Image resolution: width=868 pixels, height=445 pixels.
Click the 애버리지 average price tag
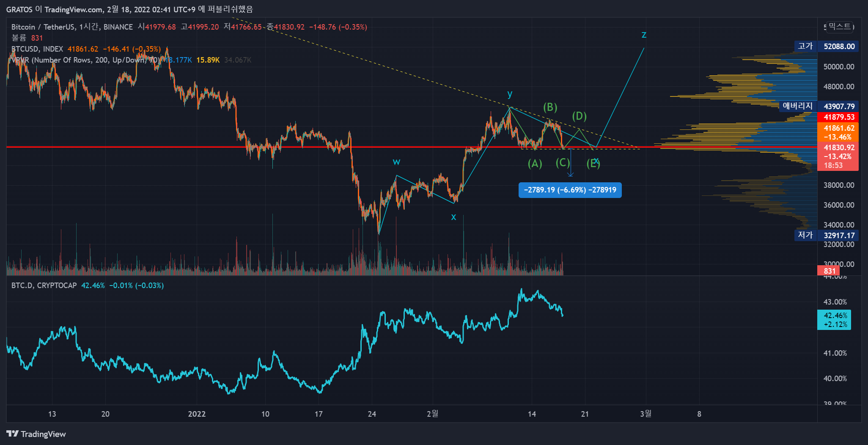[x=798, y=106]
